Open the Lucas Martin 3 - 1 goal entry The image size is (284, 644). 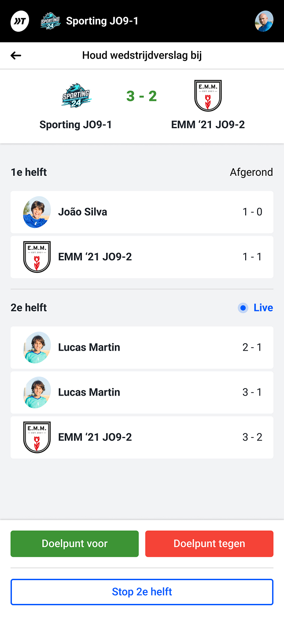pos(142,392)
